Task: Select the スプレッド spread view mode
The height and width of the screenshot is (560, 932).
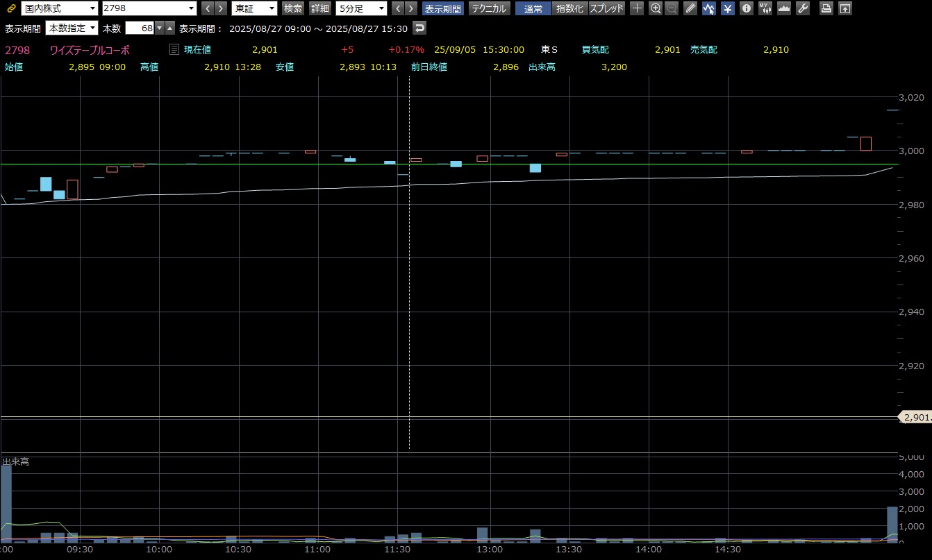Action: click(607, 8)
